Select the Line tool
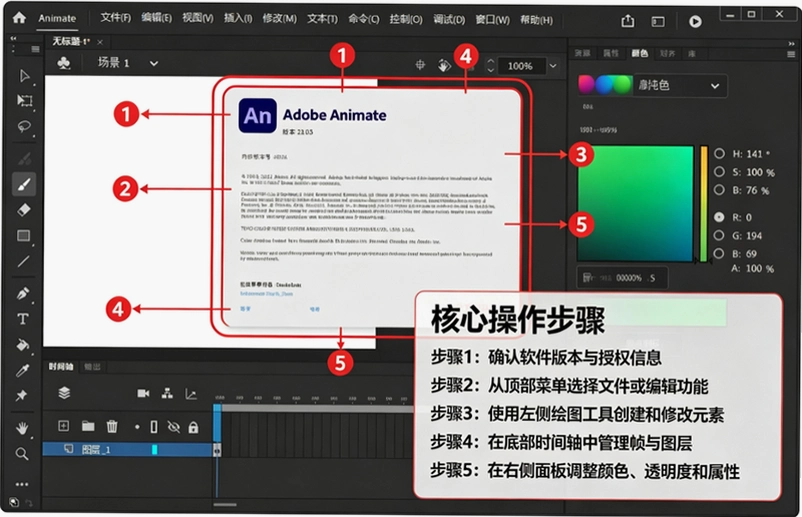Viewport: 802px width, 517px height. (24, 261)
